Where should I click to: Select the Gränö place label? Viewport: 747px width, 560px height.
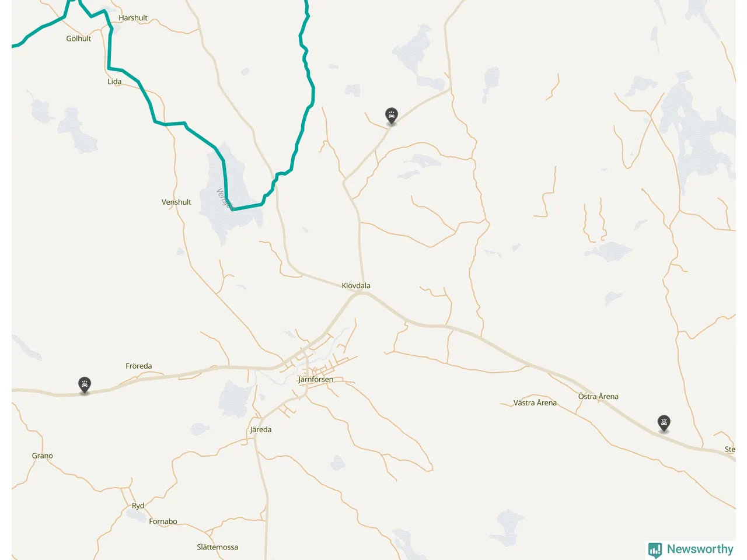(43, 456)
